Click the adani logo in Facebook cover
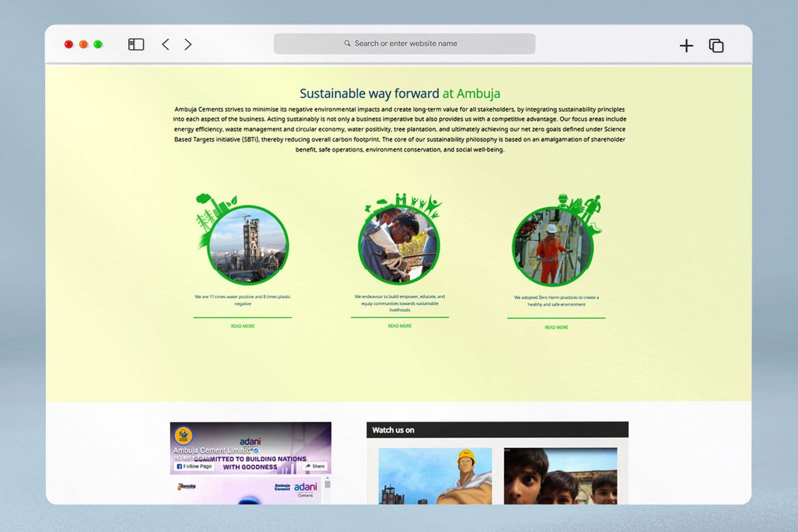Image resolution: width=798 pixels, height=532 pixels. coord(250,441)
